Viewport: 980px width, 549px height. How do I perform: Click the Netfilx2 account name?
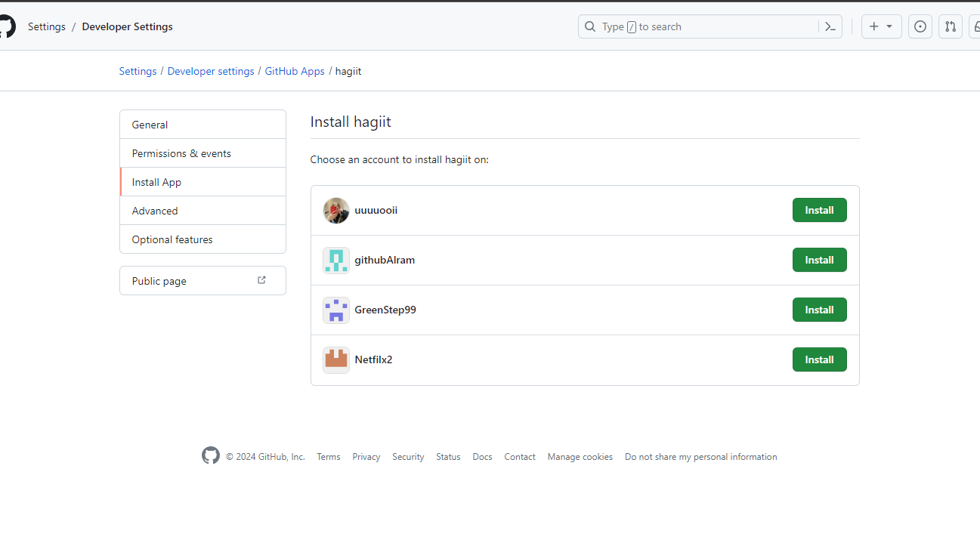373,359
